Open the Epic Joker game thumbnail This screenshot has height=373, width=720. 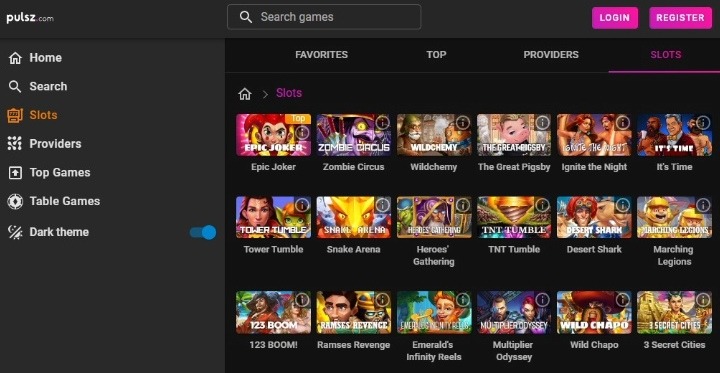273,135
